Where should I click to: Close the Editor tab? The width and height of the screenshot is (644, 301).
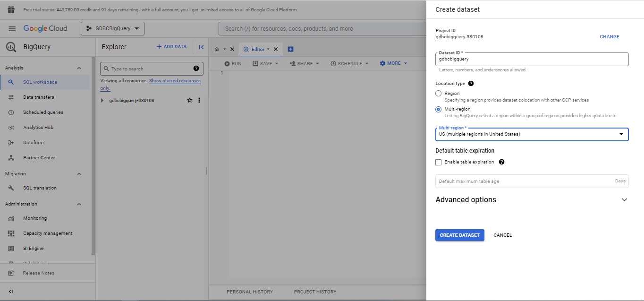pyautogui.click(x=276, y=49)
